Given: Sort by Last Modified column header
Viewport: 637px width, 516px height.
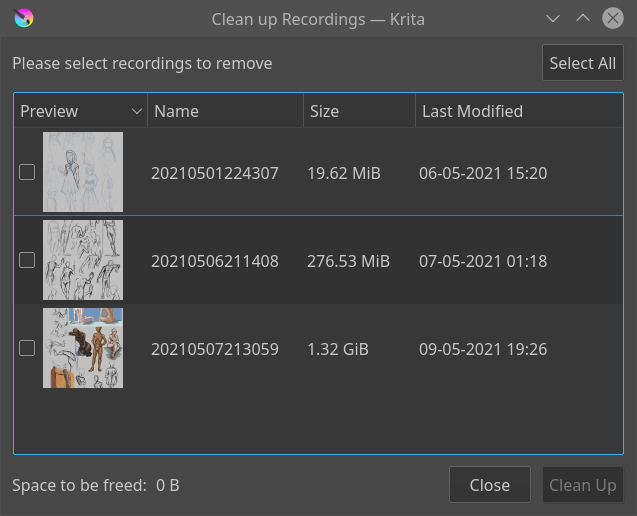Looking at the screenshot, I should [519, 111].
